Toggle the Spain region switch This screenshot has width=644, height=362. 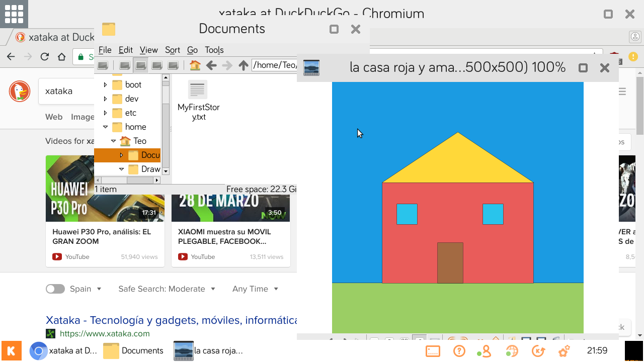point(55,289)
